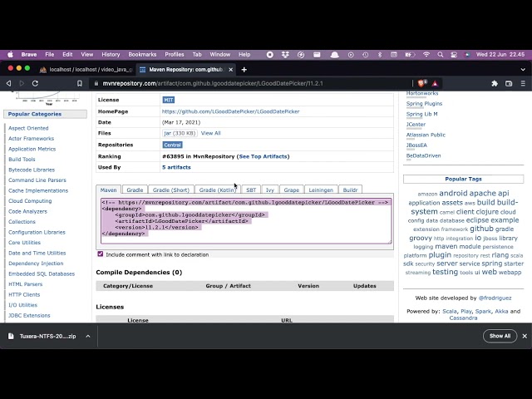Click the browser back arrow
532x399 pixels.
[9, 83]
